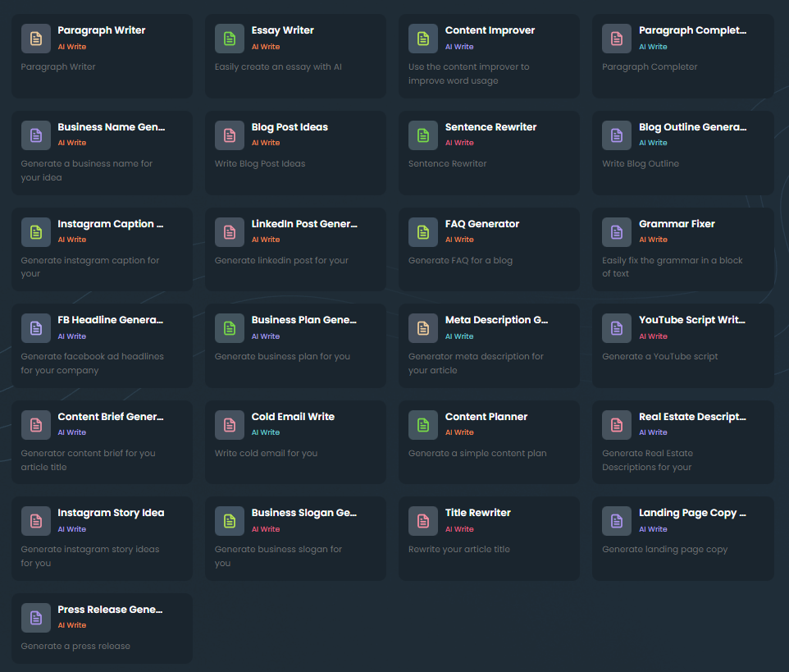The image size is (789, 672).
Task: Click AI Write tag under Blog Outline Generator
Action: tap(653, 143)
